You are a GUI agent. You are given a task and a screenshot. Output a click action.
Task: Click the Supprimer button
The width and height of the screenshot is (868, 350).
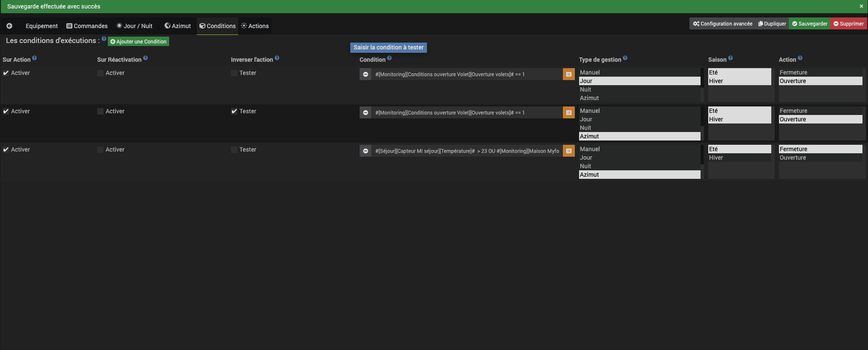pos(848,24)
